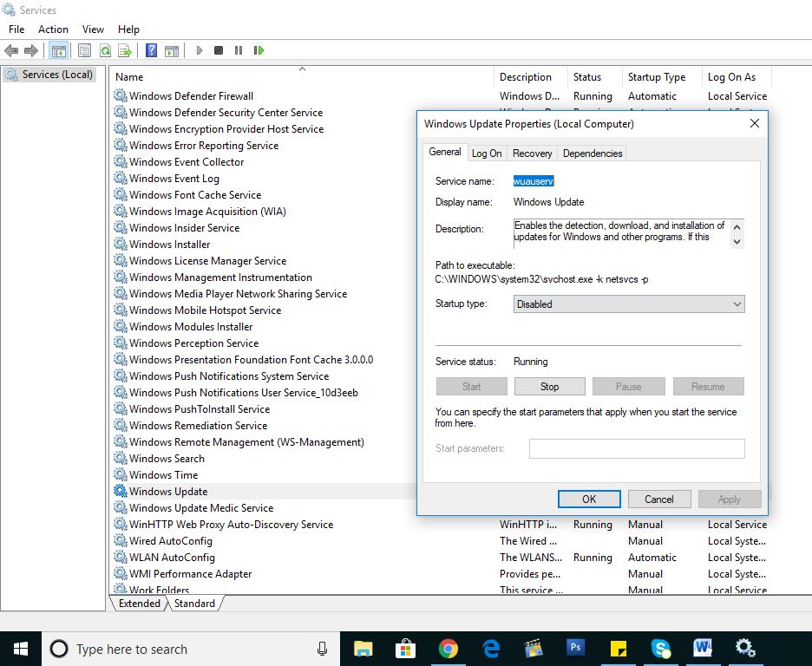The height and width of the screenshot is (666, 812).
Task: Select Wired AutoConfig service row
Action: [171, 541]
